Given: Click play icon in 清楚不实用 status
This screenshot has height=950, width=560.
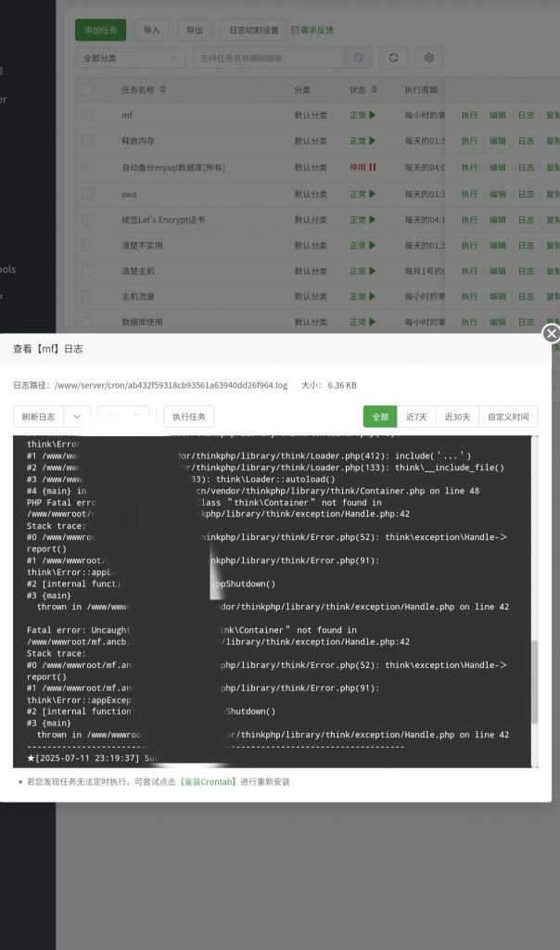Looking at the screenshot, I should (373, 245).
